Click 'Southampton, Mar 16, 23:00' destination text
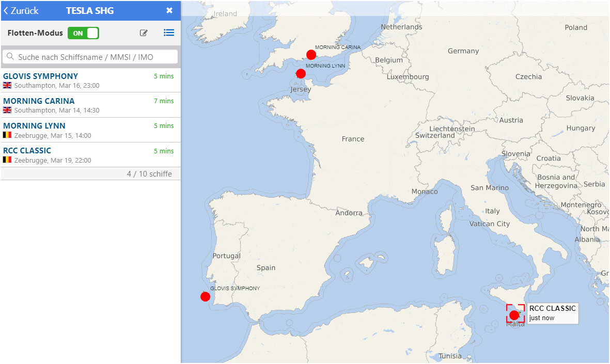610x364 pixels. tap(57, 86)
